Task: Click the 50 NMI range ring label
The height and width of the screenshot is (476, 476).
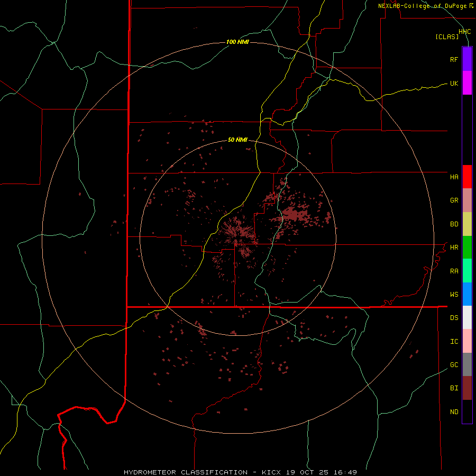Action: 237,140
